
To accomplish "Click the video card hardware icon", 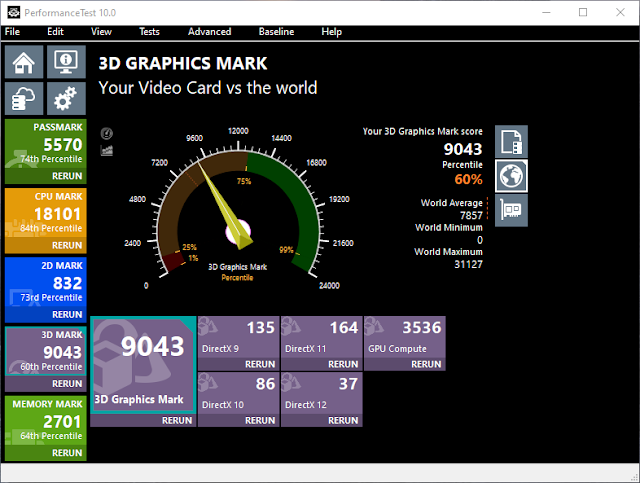I will 511,210.
